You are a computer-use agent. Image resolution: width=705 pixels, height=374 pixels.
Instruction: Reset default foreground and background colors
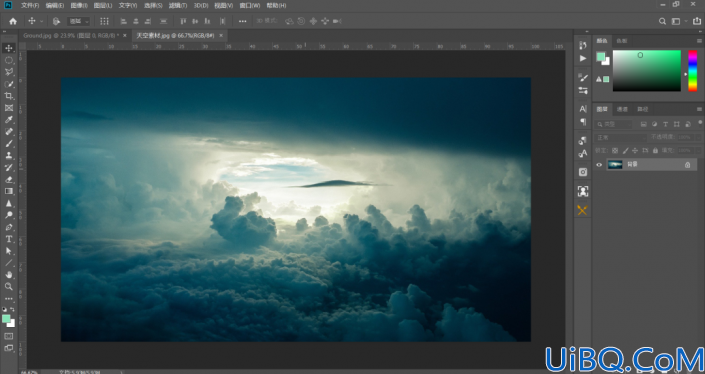pos(4,309)
